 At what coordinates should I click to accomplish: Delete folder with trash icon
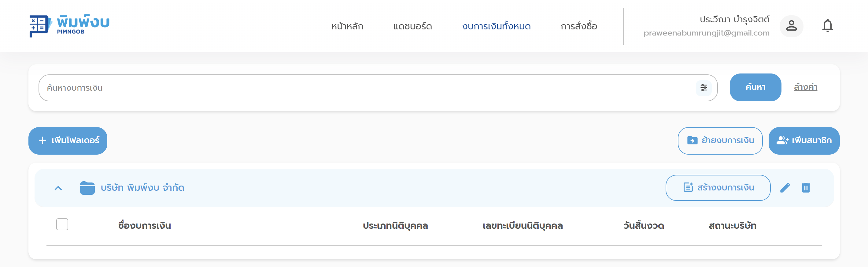pos(806,188)
